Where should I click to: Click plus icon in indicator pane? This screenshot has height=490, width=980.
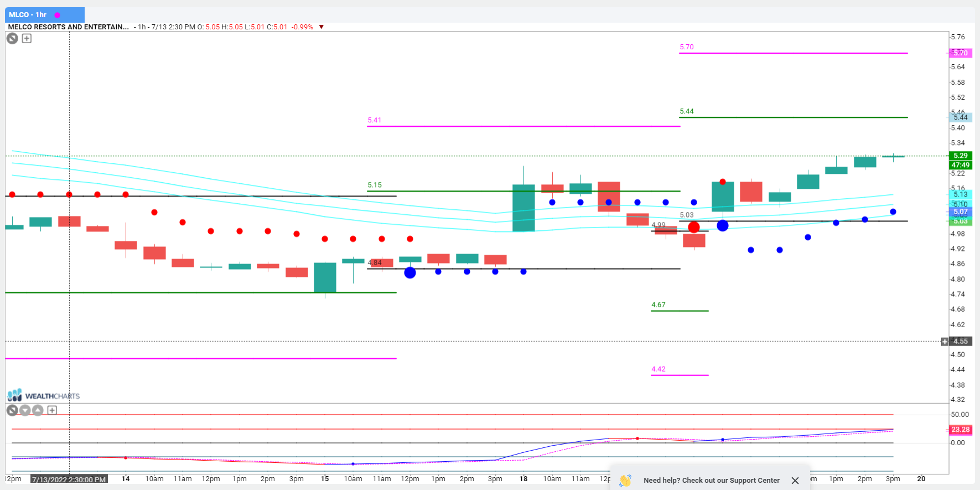(x=52, y=410)
